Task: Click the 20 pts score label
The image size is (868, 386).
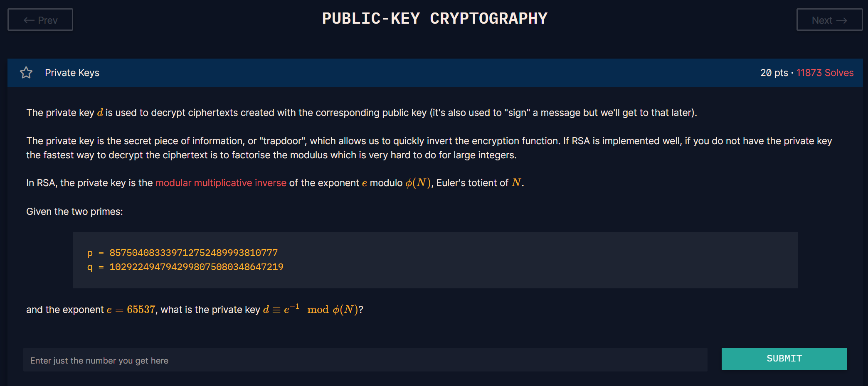Action: coord(774,73)
